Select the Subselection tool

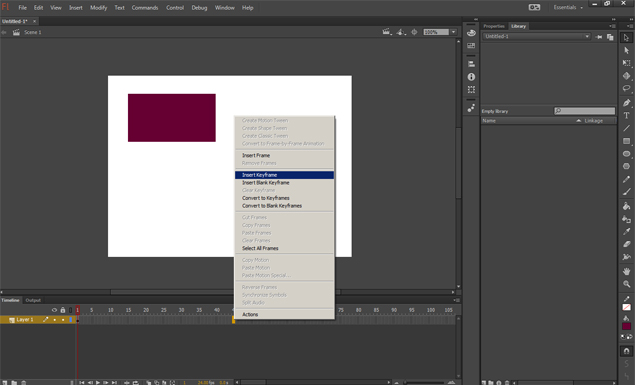pyautogui.click(x=626, y=50)
